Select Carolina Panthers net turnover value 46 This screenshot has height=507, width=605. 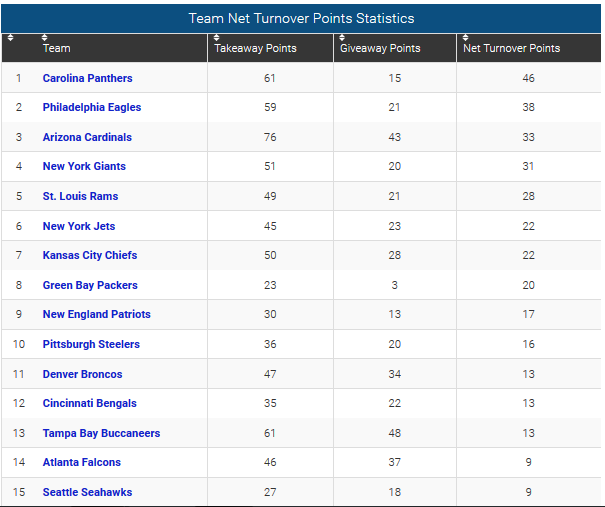(x=528, y=78)
